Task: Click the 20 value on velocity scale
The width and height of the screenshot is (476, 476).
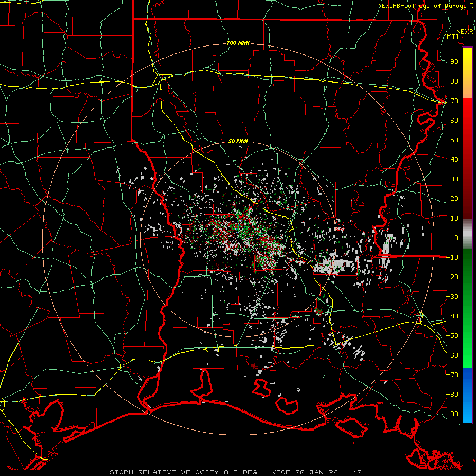Action: [x=454, y=198]
